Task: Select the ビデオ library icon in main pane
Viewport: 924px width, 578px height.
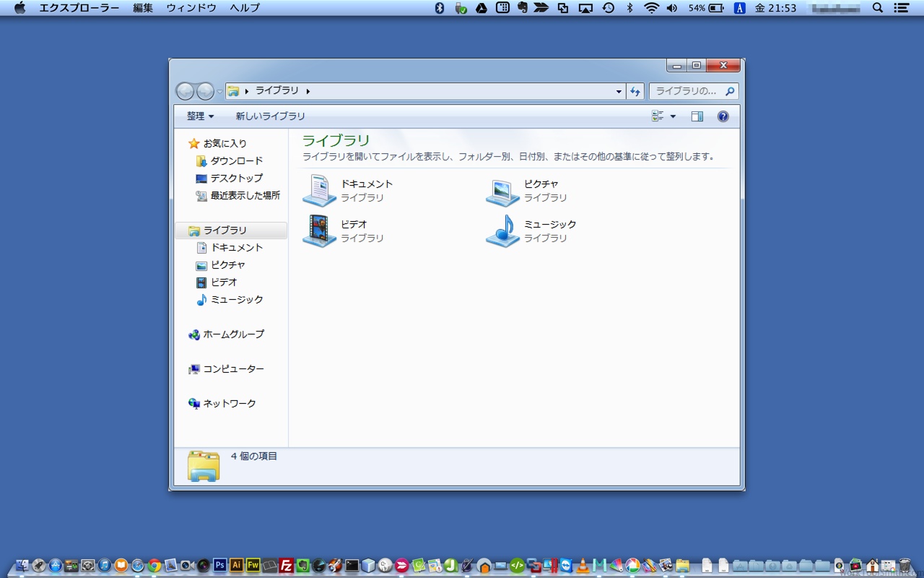Action: tap(319, 231)
